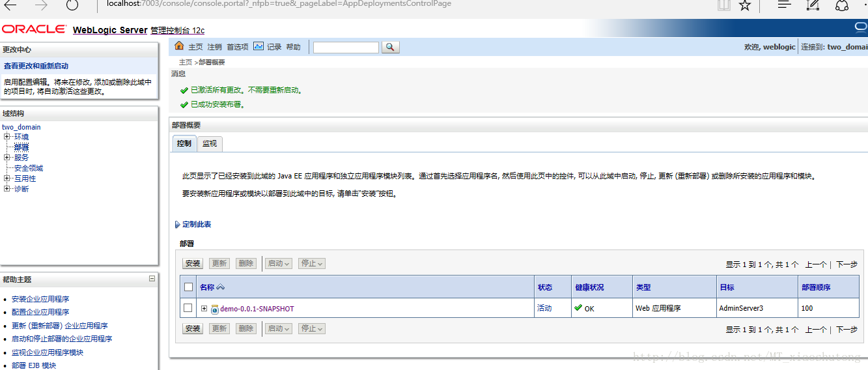Click the green OK health checkmark
This screenshot has height=370, width=868.
578,308
